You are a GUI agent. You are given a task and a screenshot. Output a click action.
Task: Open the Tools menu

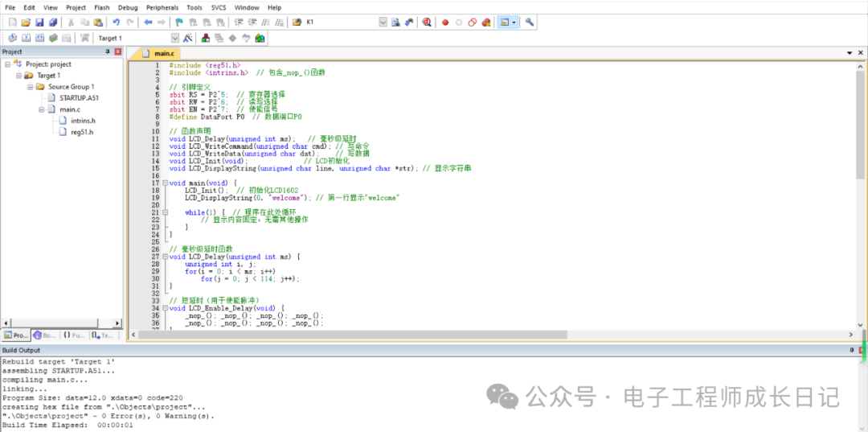pos(194,8)
